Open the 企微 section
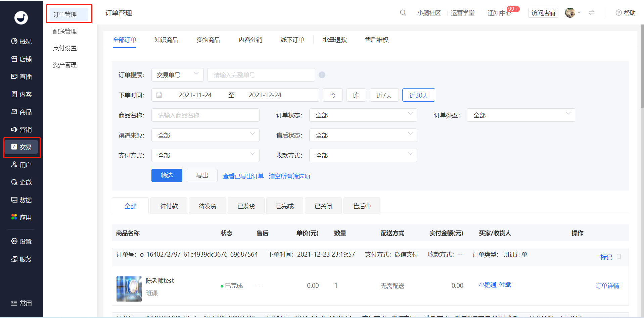The image size is (644, 318). pos(21,182)
